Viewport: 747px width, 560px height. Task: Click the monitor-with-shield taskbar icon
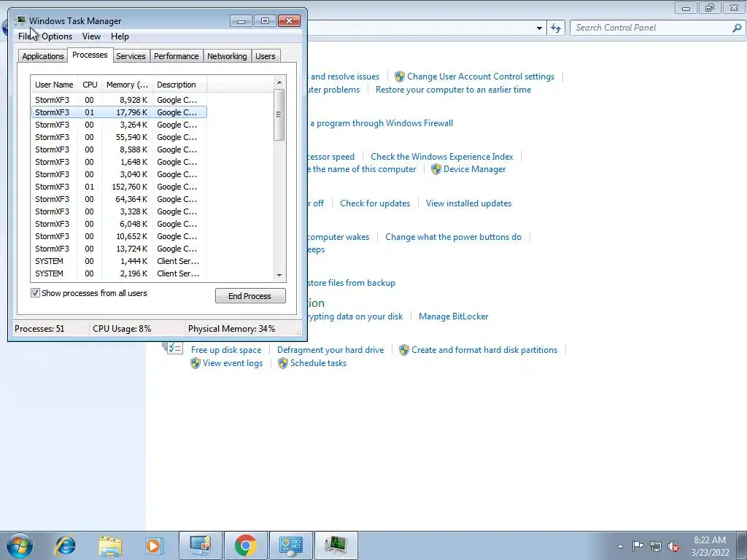click(201, 545)
